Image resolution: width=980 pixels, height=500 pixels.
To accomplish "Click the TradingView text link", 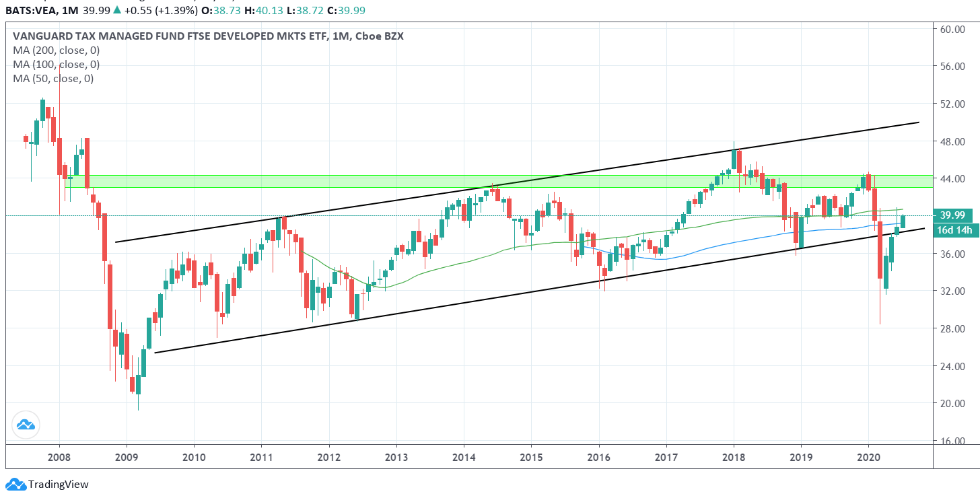I will point(59,484).
